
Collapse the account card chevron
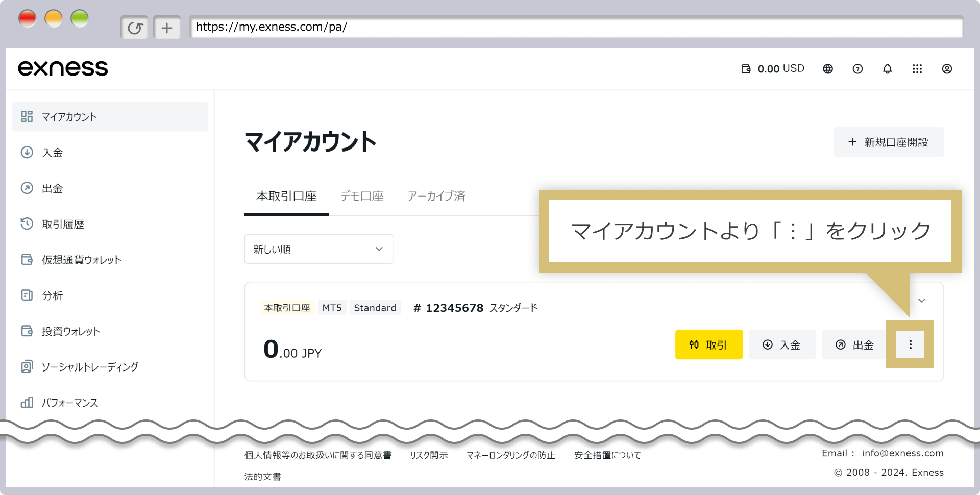(922, 301)
